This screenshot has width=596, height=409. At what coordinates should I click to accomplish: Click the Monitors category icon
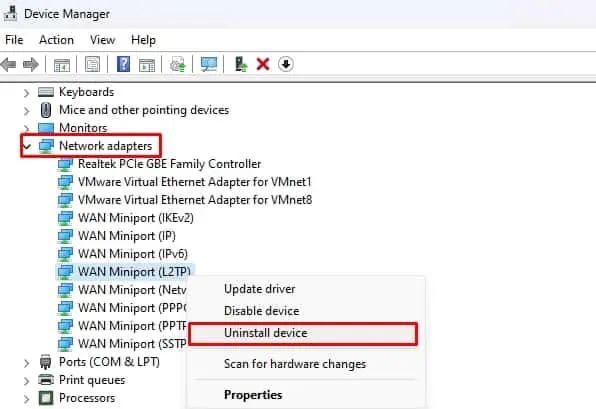coord(46,128)
